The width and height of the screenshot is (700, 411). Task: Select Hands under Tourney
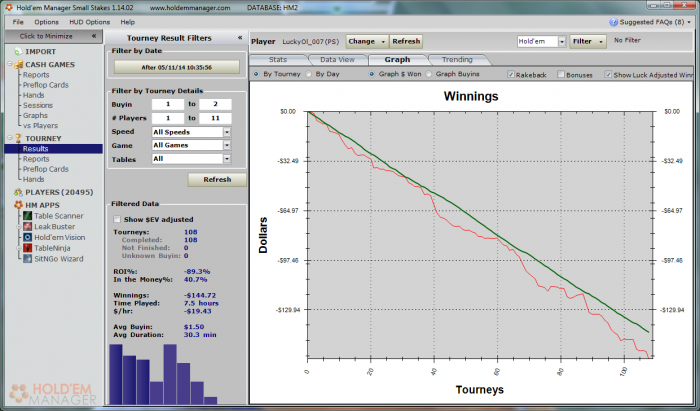coord(33,179)
